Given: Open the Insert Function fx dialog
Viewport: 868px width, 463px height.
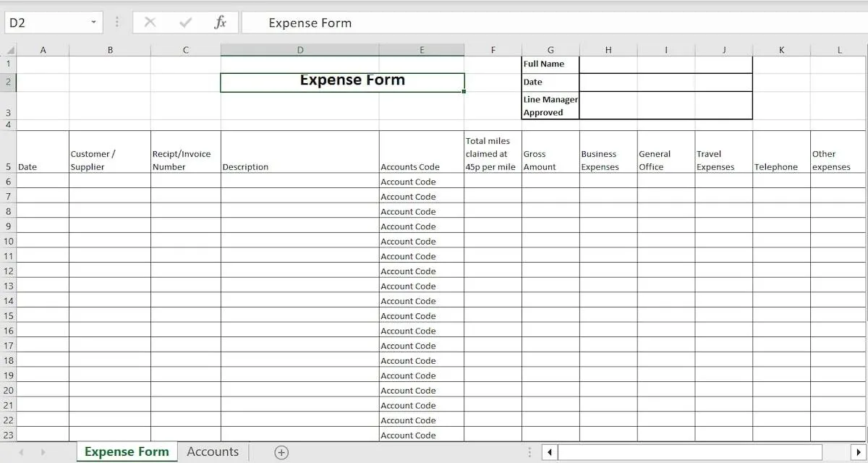Looking at the screenshot, I should pos(221,22).
